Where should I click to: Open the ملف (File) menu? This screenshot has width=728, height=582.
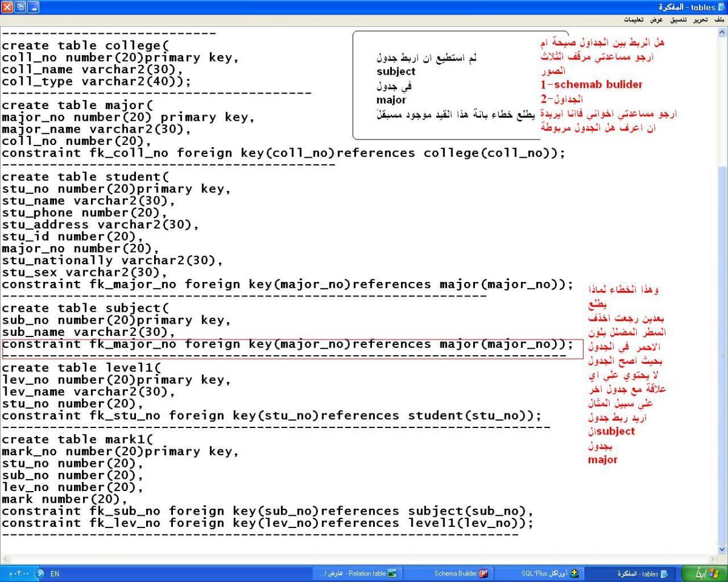point(719,20)
